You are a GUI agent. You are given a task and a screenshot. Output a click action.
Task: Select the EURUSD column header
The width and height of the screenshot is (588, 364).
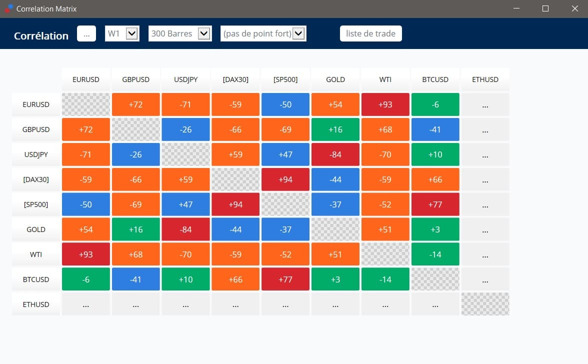click(86, 79)
